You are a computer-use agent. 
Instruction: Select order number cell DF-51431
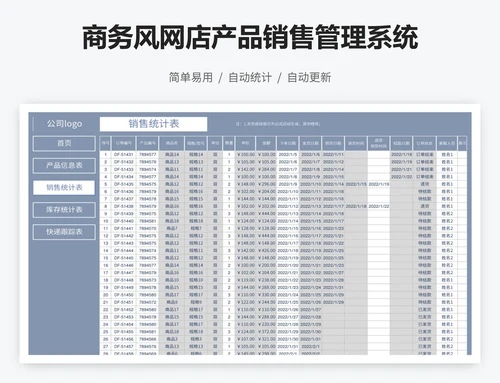click(124, 155)
